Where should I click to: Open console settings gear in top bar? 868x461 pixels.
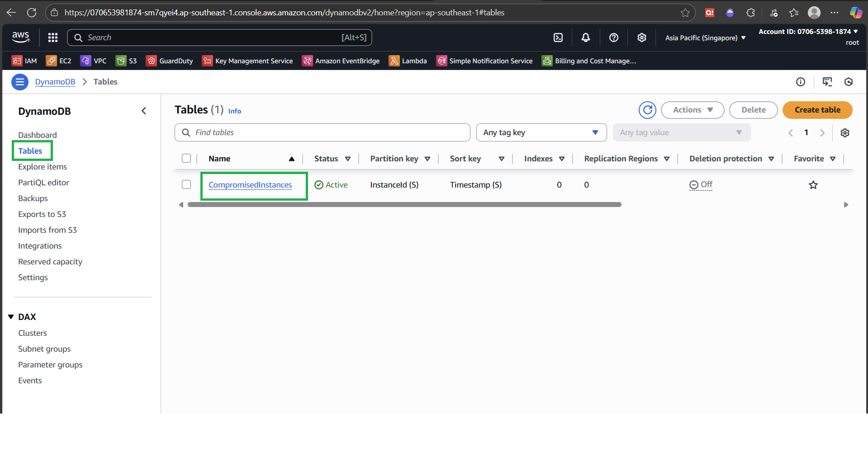pos(642,38)
